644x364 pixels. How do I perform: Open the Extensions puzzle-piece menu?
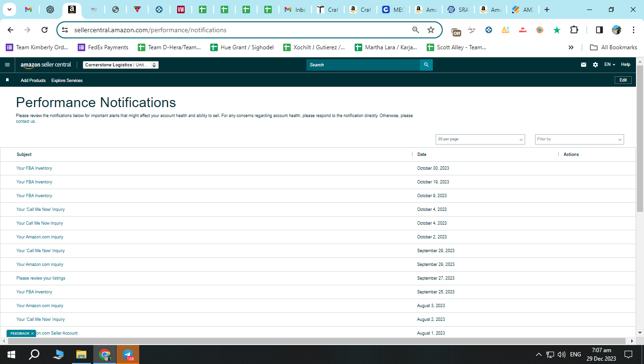coord(574,30)
